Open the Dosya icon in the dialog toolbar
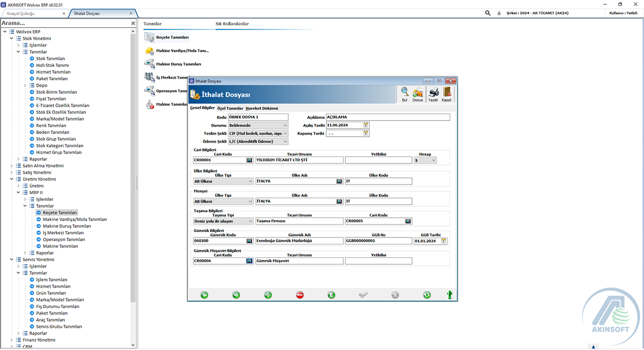 [418, 91]
